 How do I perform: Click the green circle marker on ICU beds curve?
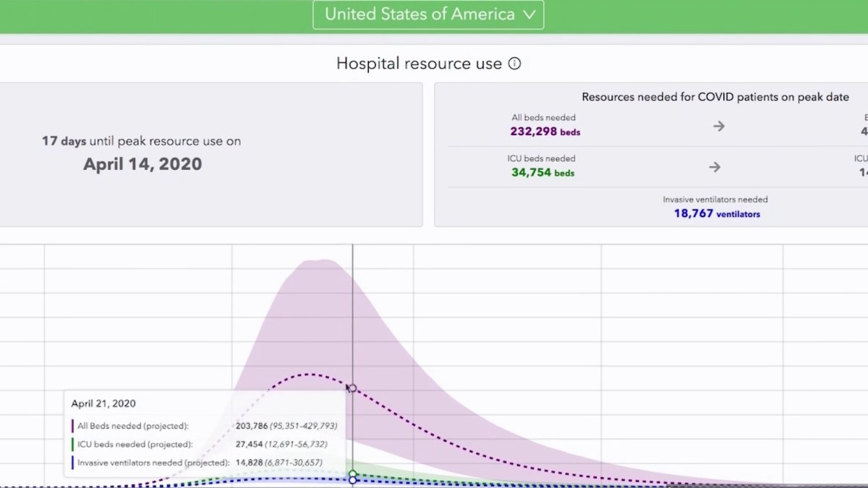(x=353, y=474)
